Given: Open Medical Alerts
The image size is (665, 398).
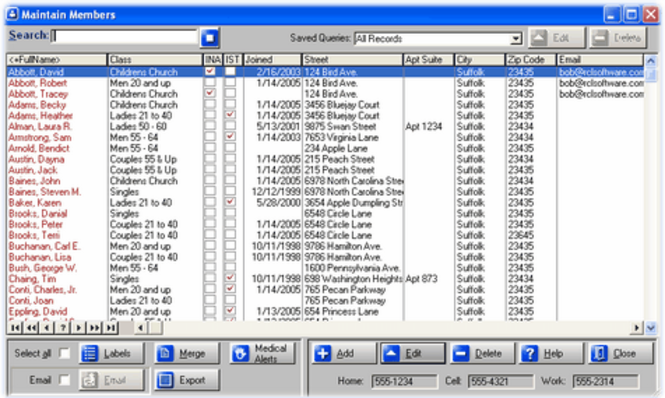Looking at the screenshot, I should 263,353.
